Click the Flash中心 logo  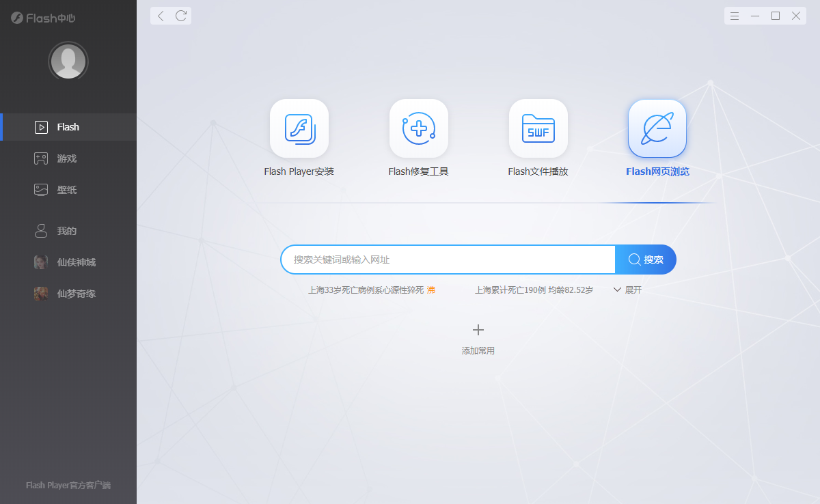pos(43,18)
